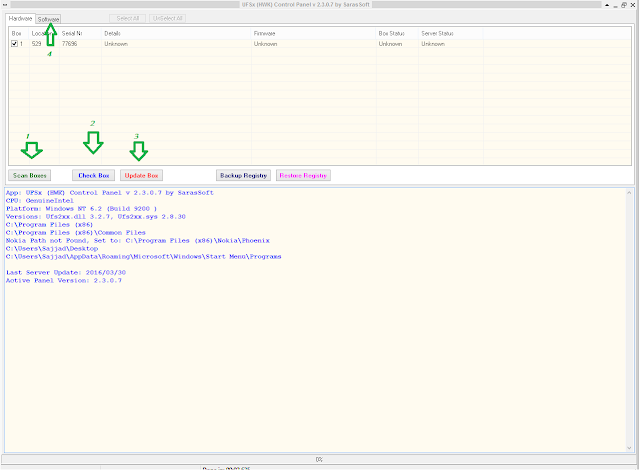The height and width of the screenshot is (473, 640).
Task: Select location cell 529
Action: point(36,44)
